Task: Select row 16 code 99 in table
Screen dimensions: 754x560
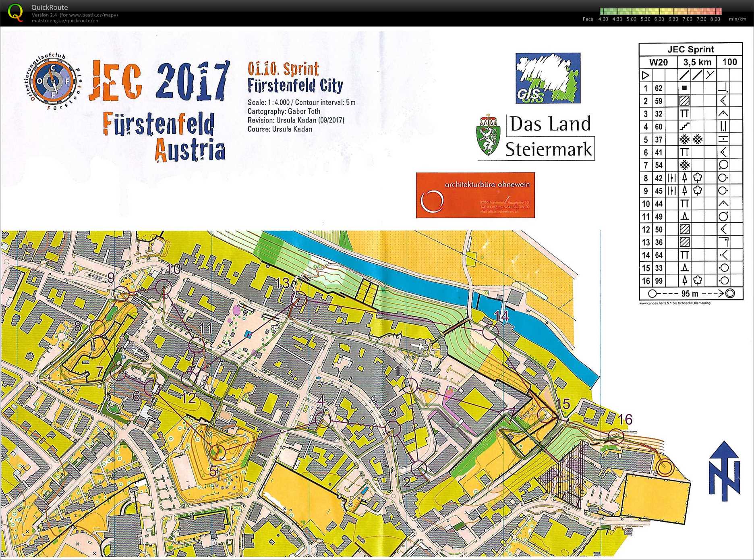Action: [659, 281]
